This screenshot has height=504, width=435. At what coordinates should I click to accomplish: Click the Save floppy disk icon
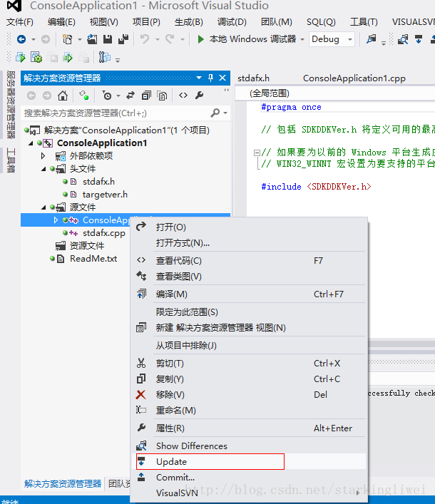108,39
